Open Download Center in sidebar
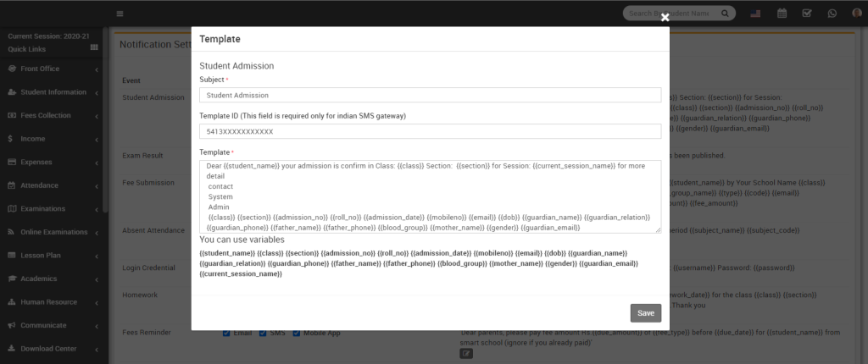 53,349
